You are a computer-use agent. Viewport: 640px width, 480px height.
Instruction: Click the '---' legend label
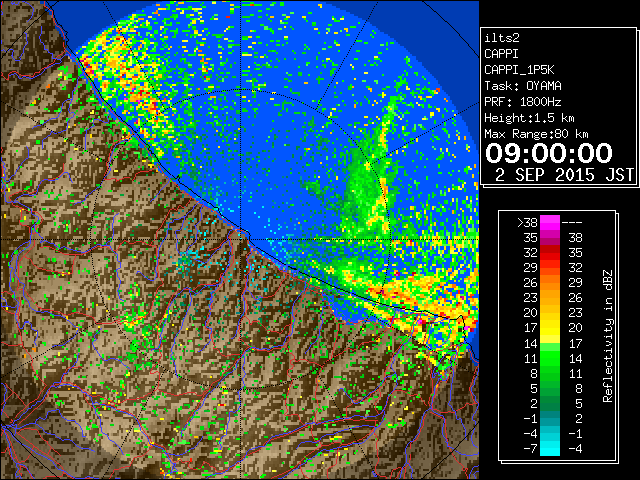click(572, 223)
